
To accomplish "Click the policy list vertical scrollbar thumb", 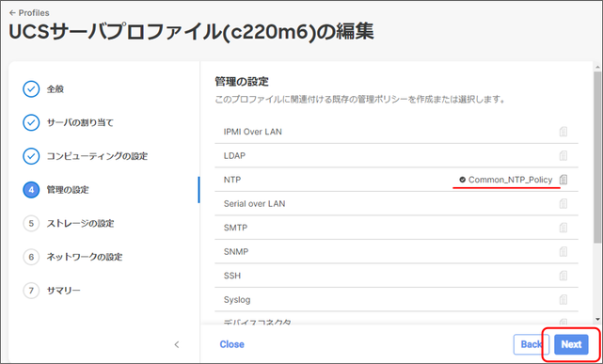I will pyautogui.click(x=596, y=157).
